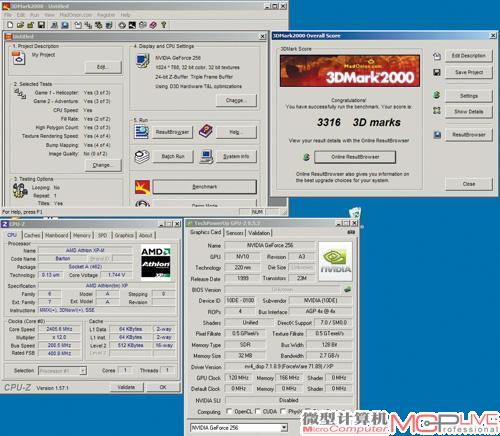Click the Online ResultBrowser button

tap(355, 157)
